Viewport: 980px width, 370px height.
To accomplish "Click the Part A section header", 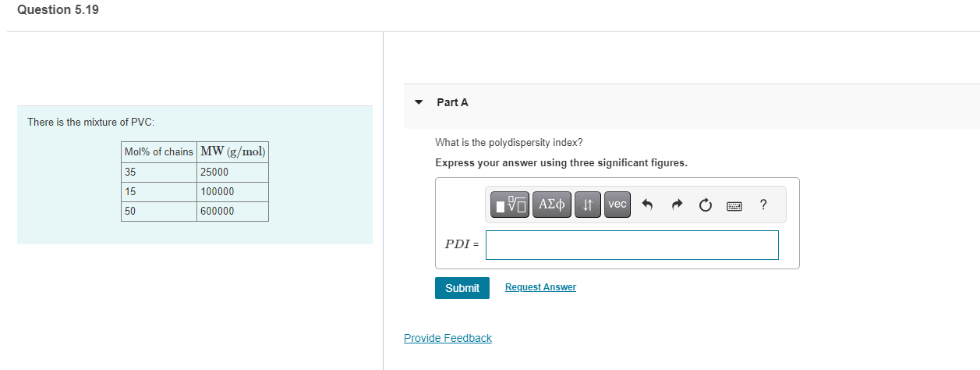I will click(x=452, y=102).
